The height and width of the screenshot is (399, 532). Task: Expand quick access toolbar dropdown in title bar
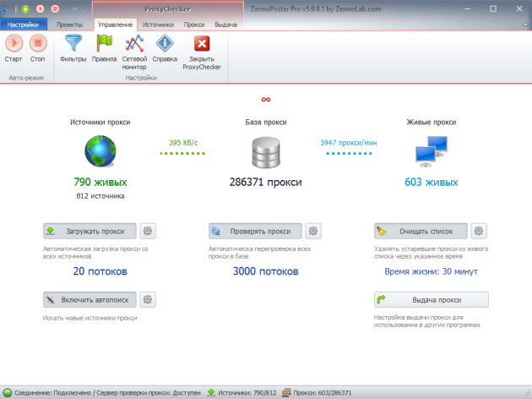click(x=81, y=8)
